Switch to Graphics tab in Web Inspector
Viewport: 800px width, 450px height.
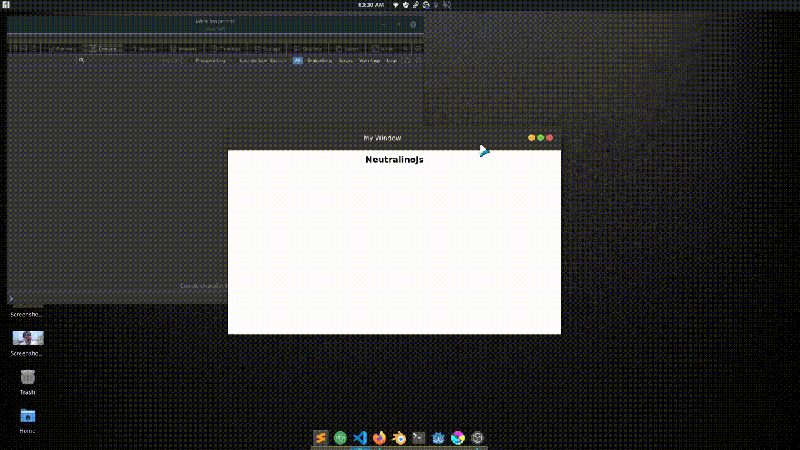click(x=308, y=49)
